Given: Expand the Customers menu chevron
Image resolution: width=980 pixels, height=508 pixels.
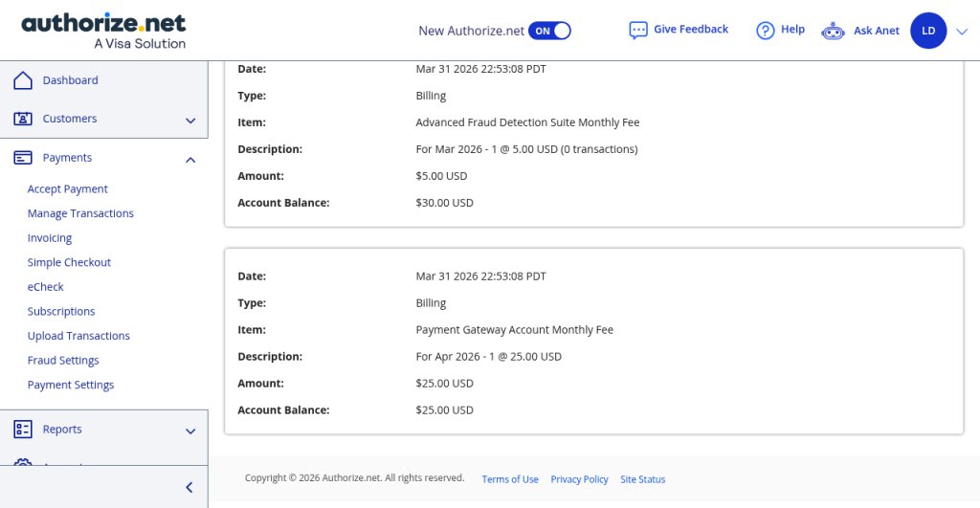Looking at the screenshot, I should pyautogui.click(x=190, y=120).
